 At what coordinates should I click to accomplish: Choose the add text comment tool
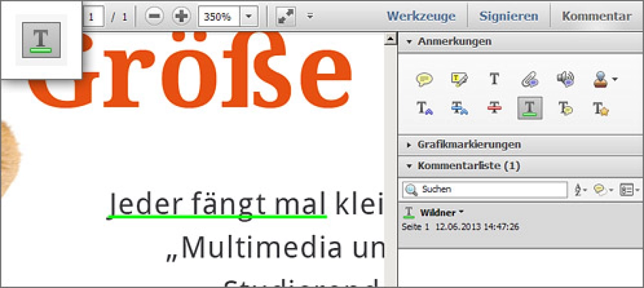tap(494, 79)
